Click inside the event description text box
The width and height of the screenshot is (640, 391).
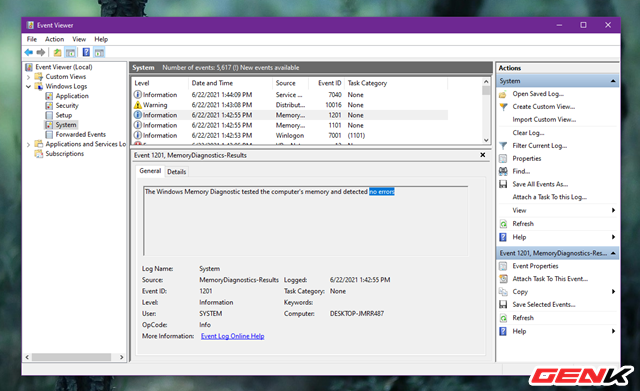coord(306,221)
